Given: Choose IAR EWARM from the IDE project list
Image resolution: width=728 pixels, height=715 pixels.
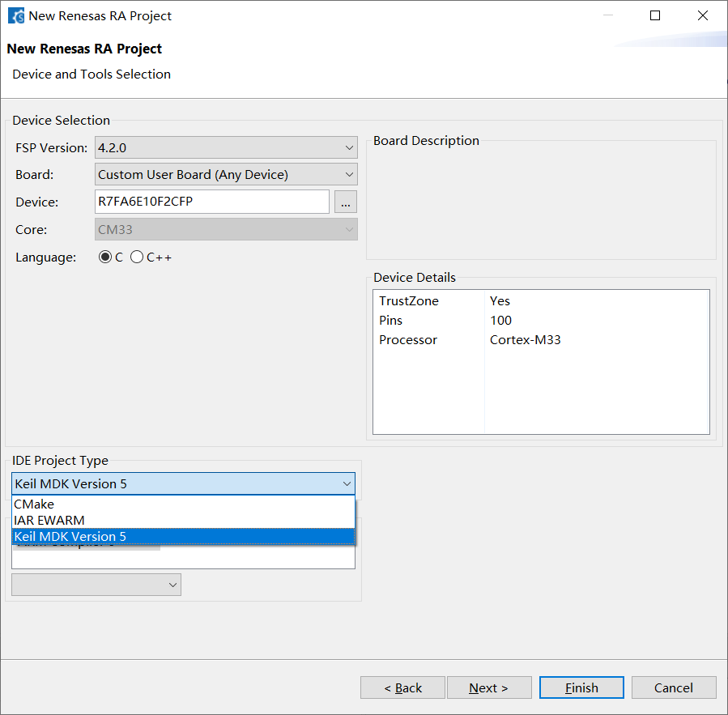Looking at the screenshot, I should tap(183, 521).
